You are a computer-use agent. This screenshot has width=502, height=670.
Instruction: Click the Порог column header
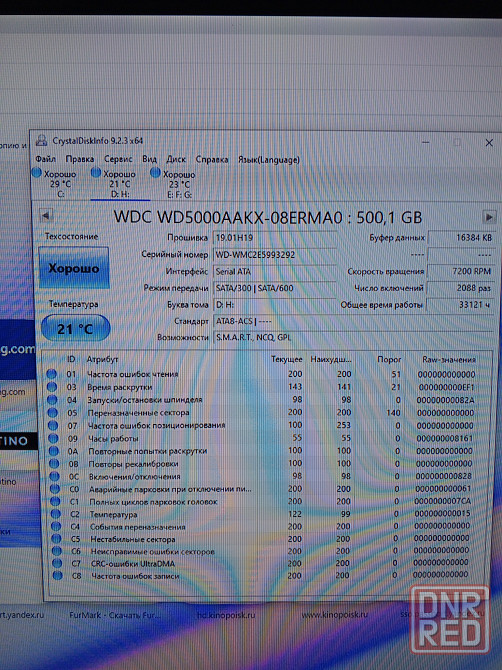[x=389, y=359]
